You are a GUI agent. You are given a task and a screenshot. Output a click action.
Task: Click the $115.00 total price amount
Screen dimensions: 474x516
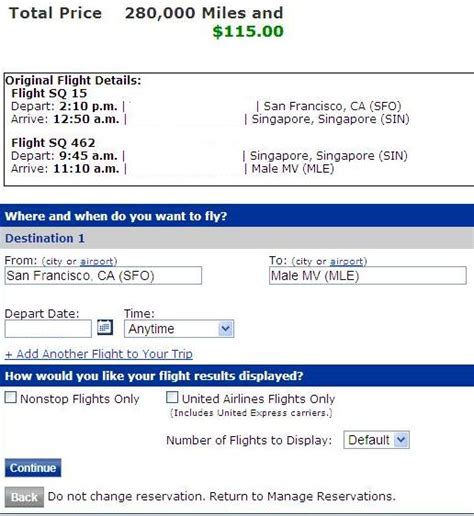[x=248, y=32]
